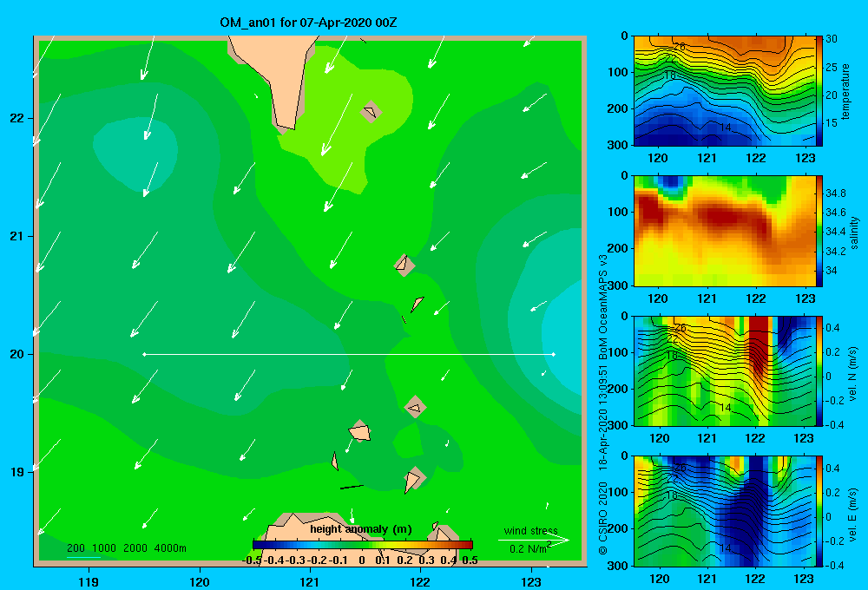Click the '34.2' tick on the salinity scale
Screen dimensions: 868x590
(x=835, y=252)
